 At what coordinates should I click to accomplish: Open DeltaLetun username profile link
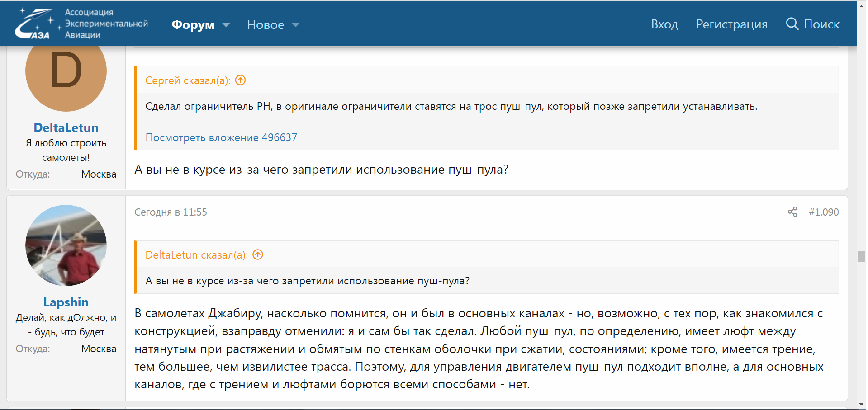(66, 128)
